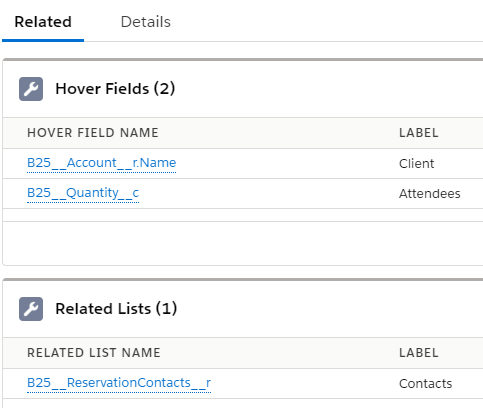Select the Client label cell

click(x=417, y=164)
